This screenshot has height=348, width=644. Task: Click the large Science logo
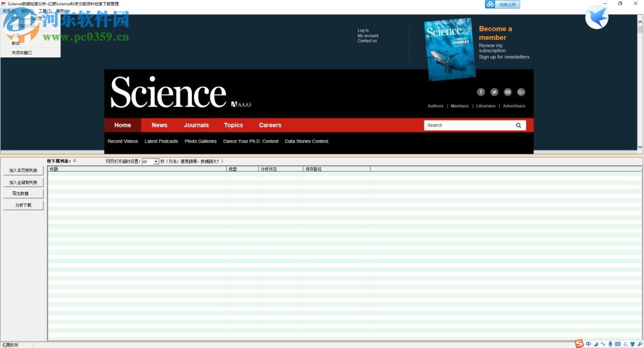[168, 93]
